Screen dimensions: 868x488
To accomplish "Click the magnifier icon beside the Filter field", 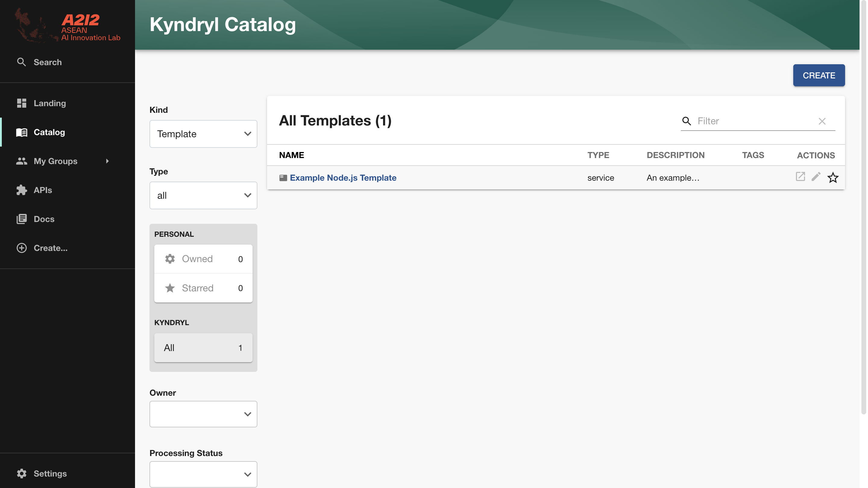I will pos(686,121).
